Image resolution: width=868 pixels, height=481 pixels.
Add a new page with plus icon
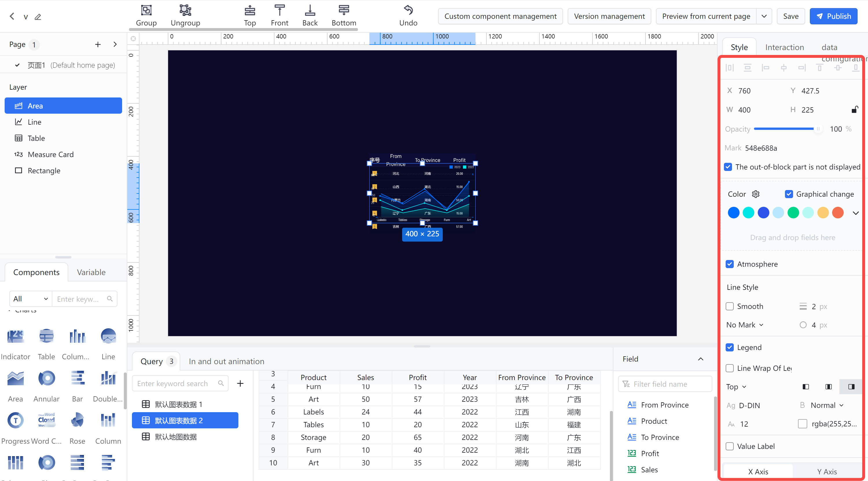[98, 45]
